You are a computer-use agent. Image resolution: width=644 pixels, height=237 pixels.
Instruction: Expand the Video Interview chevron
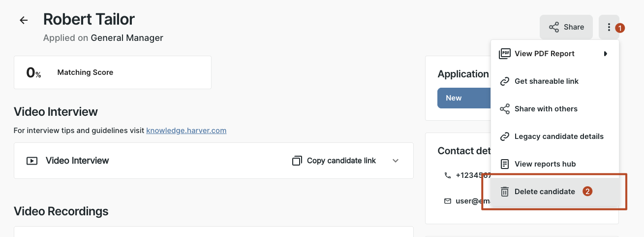396,161
